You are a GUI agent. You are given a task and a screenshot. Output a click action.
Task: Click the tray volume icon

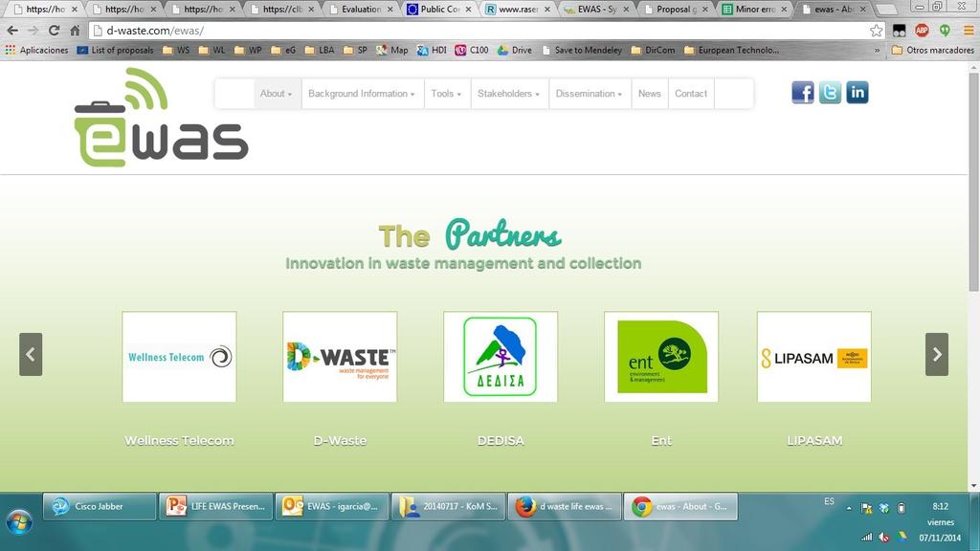tap(883, 537)
